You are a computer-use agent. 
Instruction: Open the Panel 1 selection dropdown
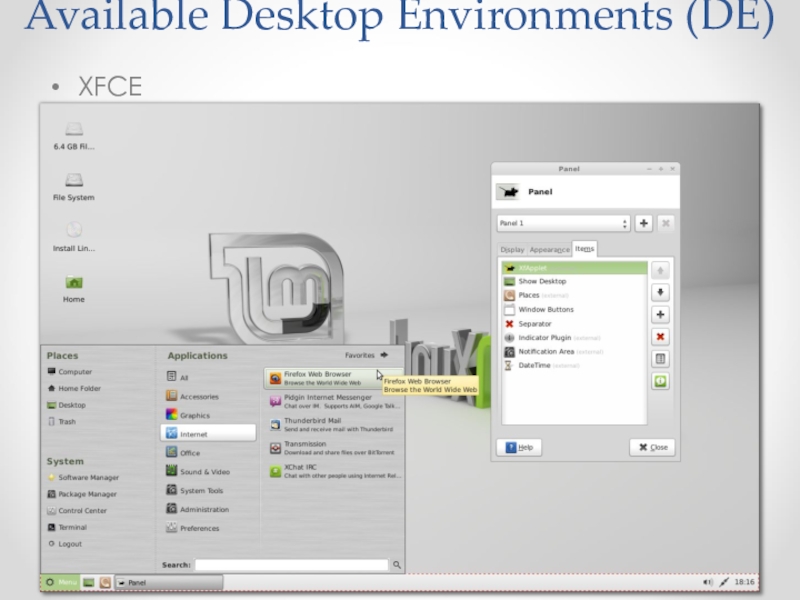(563, 223)
